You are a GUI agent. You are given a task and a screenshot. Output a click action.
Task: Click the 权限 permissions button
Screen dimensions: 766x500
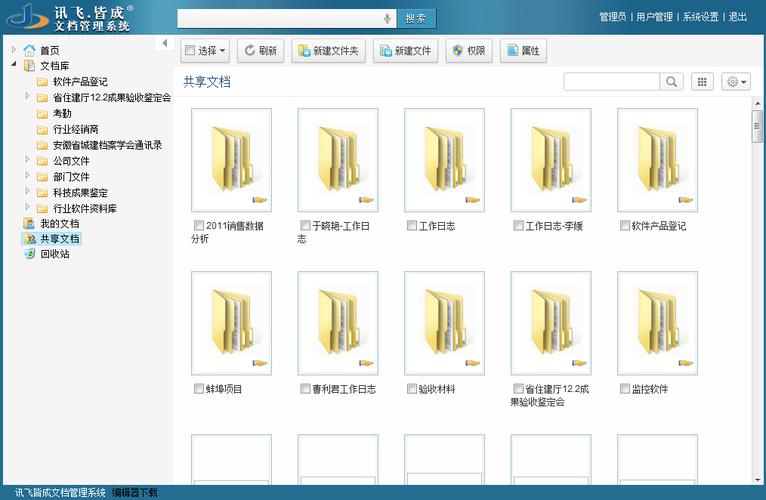469,51
